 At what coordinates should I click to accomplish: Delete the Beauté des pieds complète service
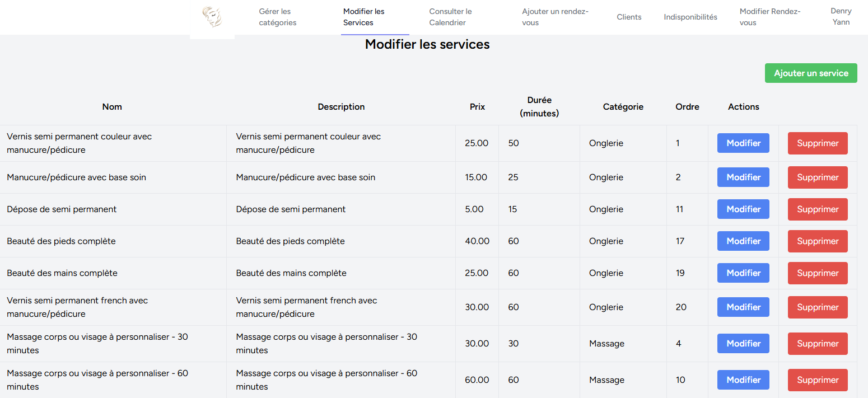[x=818, y=241]
